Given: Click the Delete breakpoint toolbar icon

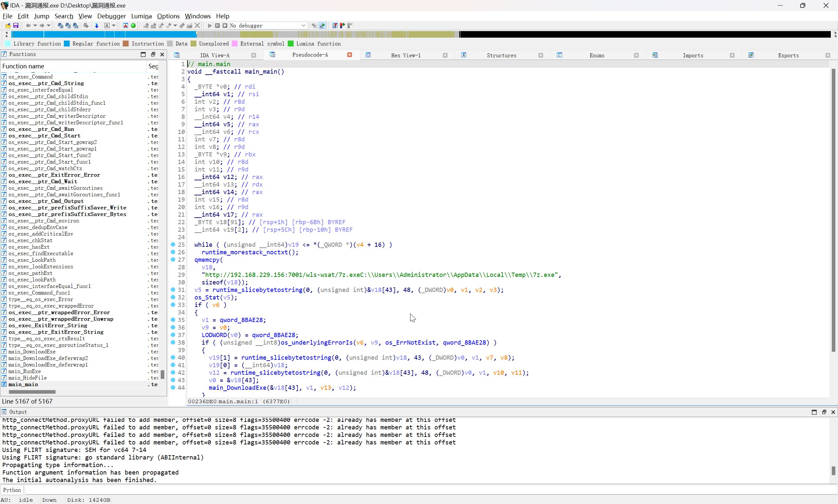Looking at the screenshot, I should pyautogui.click(x=350, y=26).
